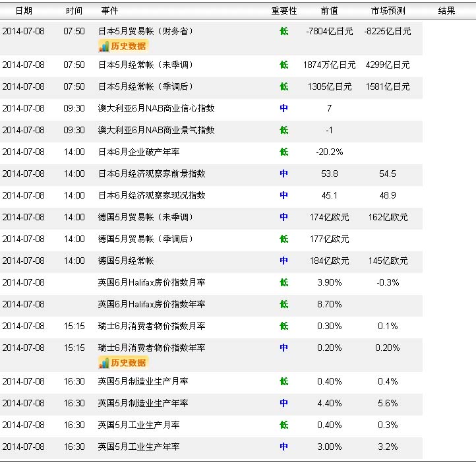Select event 日本6月企业破产年率
Screen dimensions: 476x465
(x=138, y=152)
